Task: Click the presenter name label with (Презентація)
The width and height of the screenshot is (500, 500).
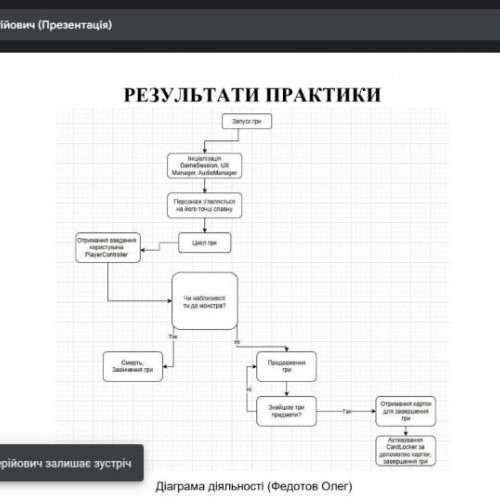Action: pyautogui.click(x=56, y=25)
